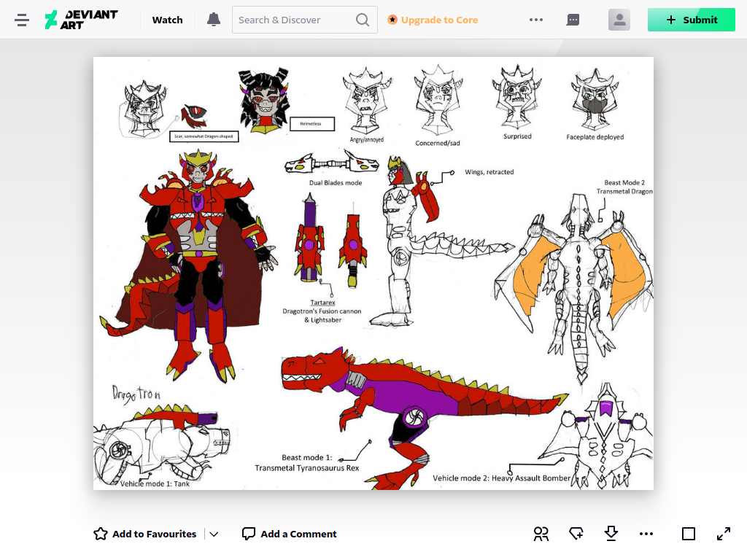The width and height of the screenshot is (747, 560).
Task: Click the comment speech bubble icon
Action: click(x=248, y=534)
